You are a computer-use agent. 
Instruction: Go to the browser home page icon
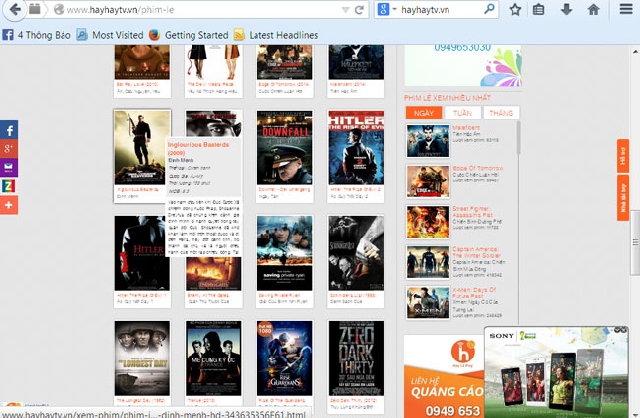[593, 9]
